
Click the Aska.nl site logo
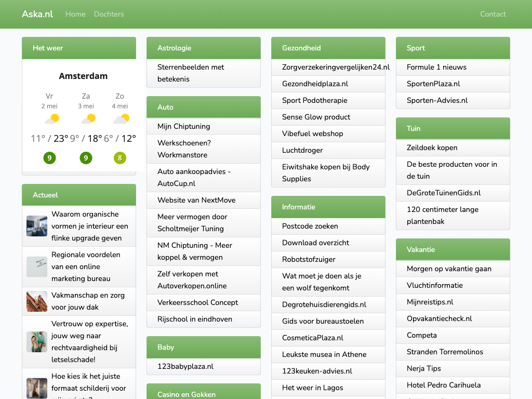[x=37, y=14]
